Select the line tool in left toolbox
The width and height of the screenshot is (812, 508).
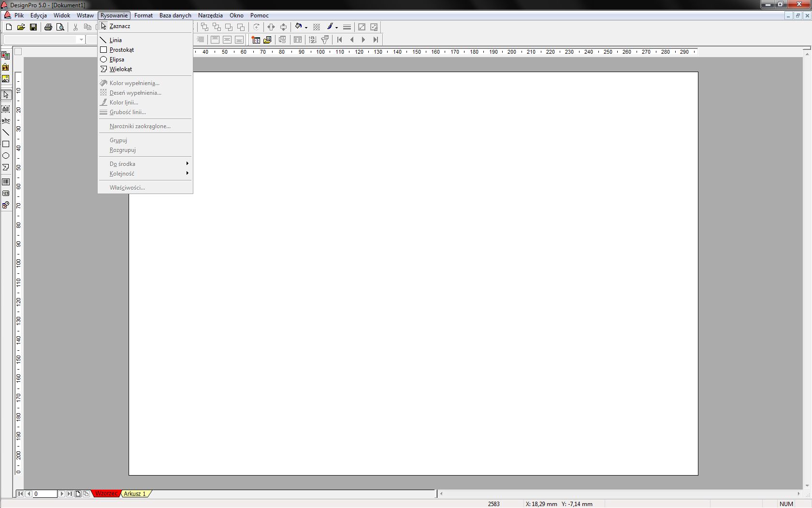(x=6, y=132)
